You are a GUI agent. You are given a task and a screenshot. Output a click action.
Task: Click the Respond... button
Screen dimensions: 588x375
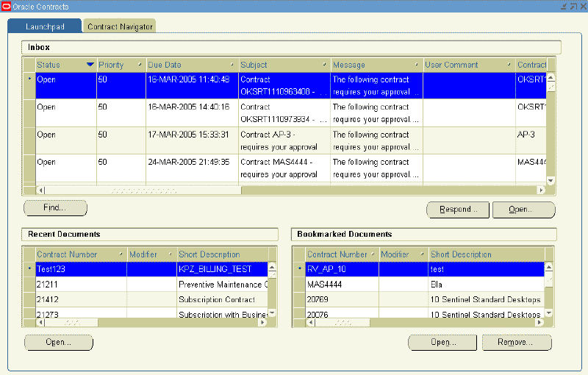(458, 210)
